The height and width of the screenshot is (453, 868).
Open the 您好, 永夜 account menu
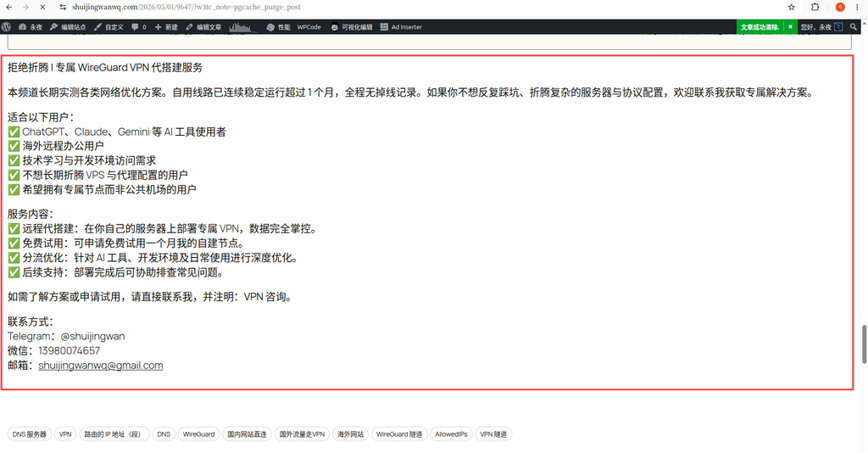point(821,26)
